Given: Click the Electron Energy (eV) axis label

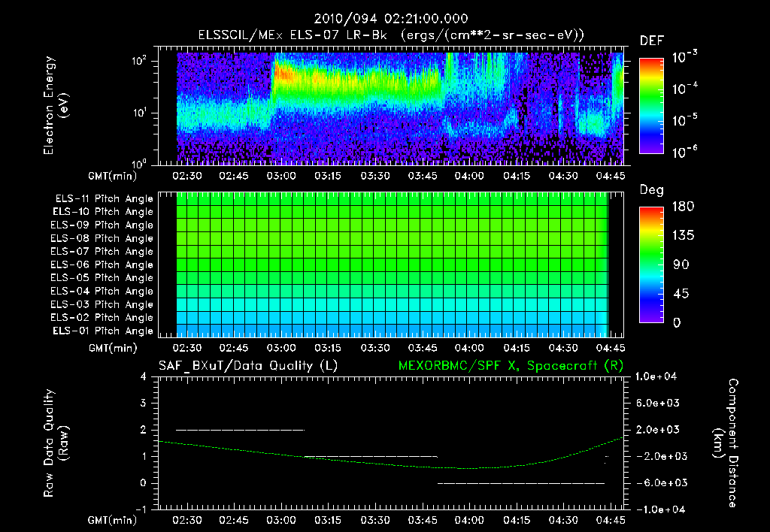Looking at the screenshot, I should (56, 105).
